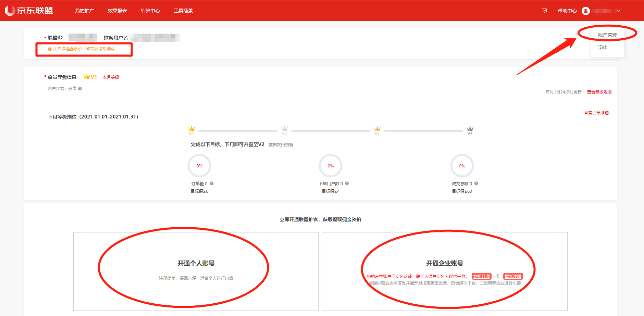Open the message chat icon in header
The width and height of the screenshot is (644, 316).
[544, 11]
